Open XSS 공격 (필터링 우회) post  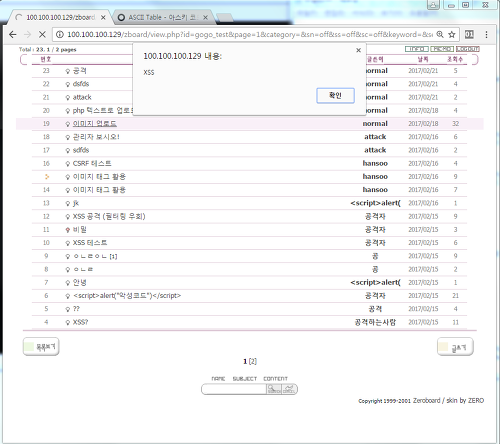109,216
